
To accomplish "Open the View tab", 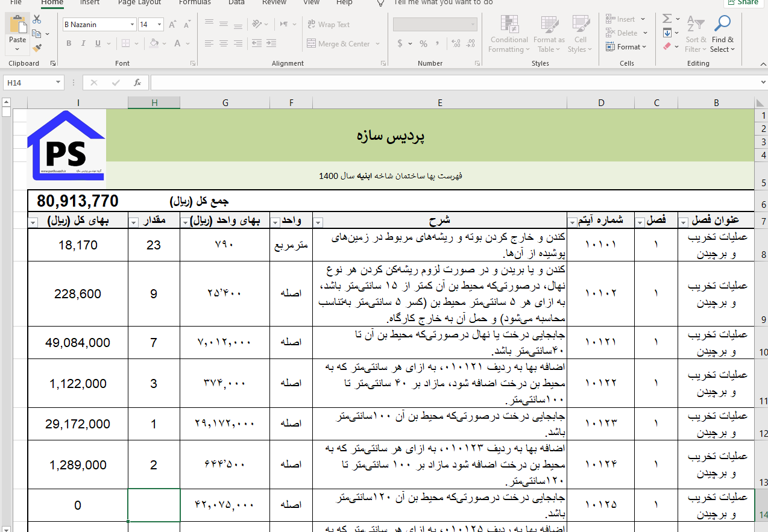I will pyautogui.click(x=311, y=2).
